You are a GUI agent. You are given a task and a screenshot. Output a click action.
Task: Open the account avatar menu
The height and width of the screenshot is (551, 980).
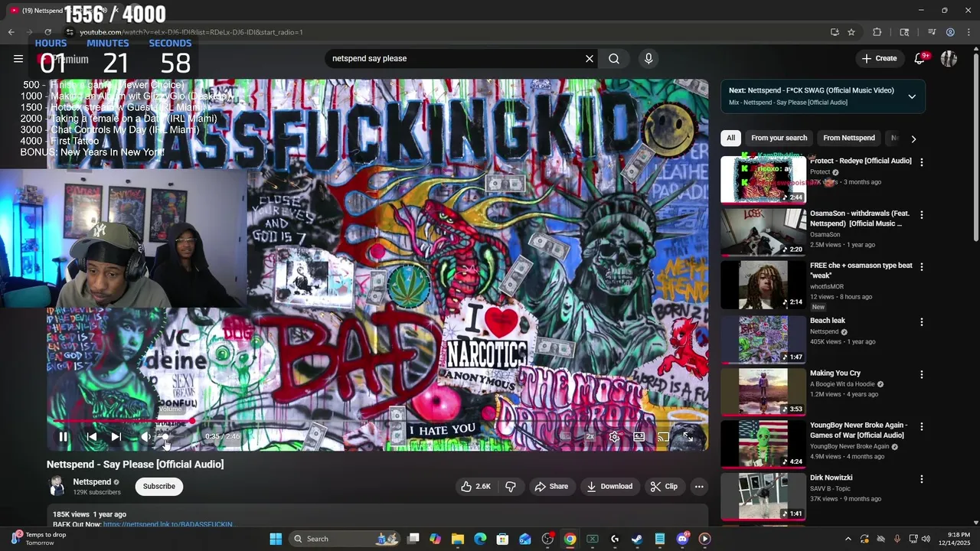tap(949, 58)
